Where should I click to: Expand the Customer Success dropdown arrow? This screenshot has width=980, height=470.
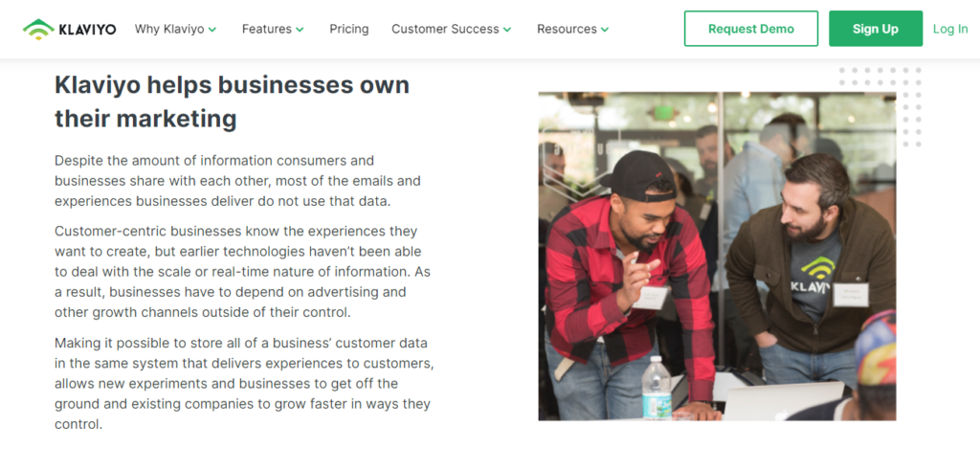point(507,30)
